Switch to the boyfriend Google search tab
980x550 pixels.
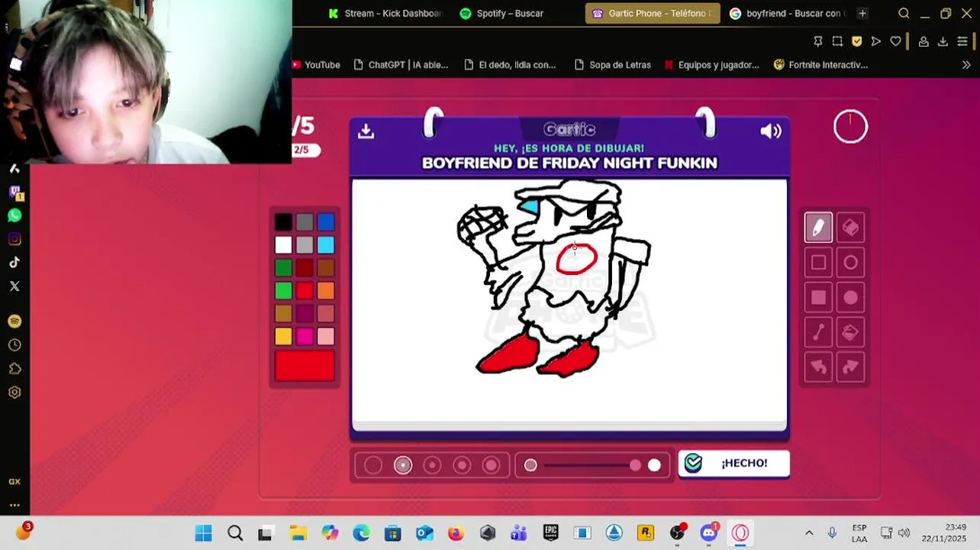(786, 13)
